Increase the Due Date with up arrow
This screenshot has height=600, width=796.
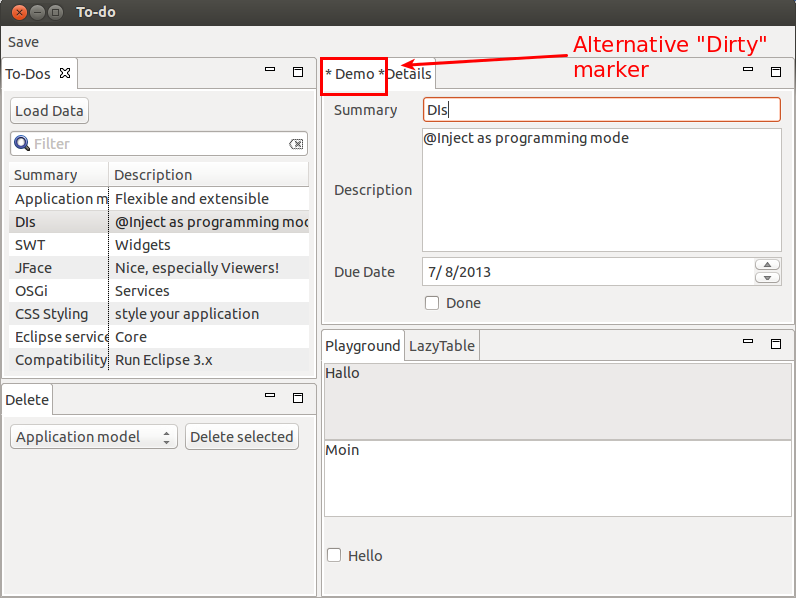767,265
